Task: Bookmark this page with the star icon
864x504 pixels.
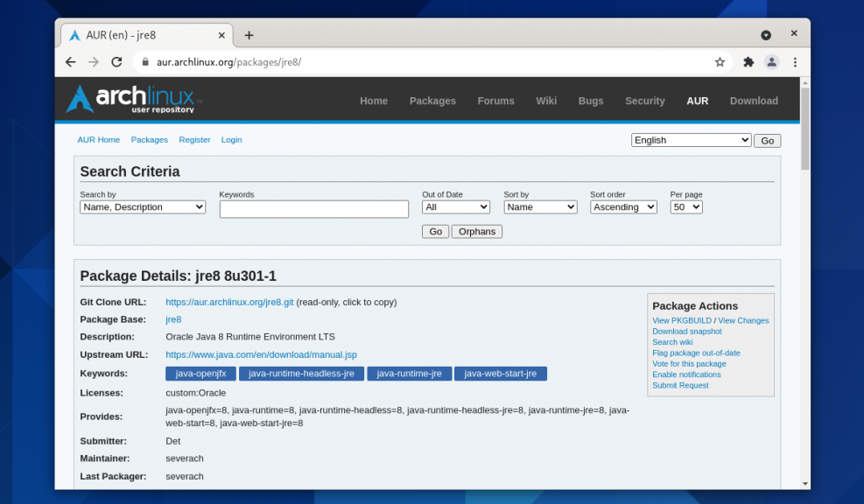Action: pos(720,62)
